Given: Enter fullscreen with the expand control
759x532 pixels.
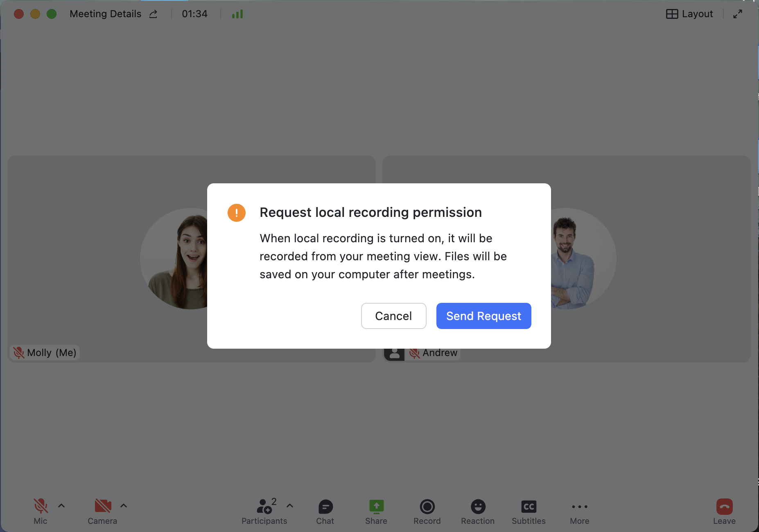Looking at the screenshot, I should [x=738, y=14].
